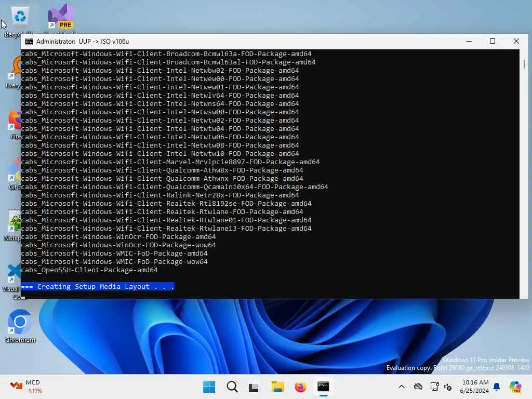This screenshot has height=399, width=532.
Task: Launch Firefox from the taskbar
Action: point(300,387)
